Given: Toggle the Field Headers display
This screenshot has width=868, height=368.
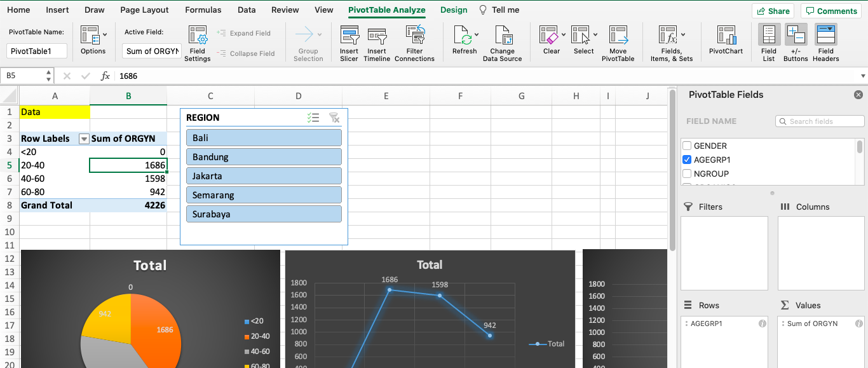Looking at the screenshot, I should pos(826,43).
